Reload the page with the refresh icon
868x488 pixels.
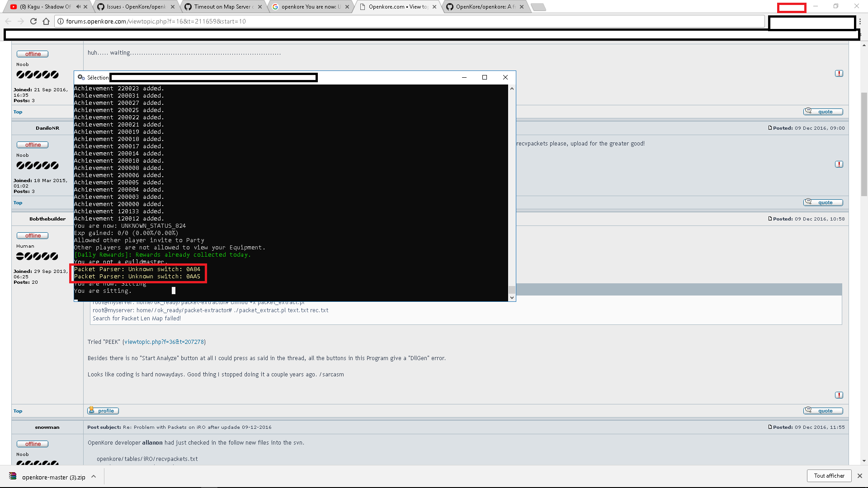33,21
